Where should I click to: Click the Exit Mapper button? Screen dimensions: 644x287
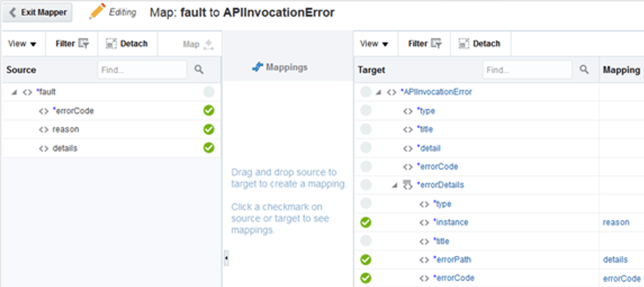38,12
